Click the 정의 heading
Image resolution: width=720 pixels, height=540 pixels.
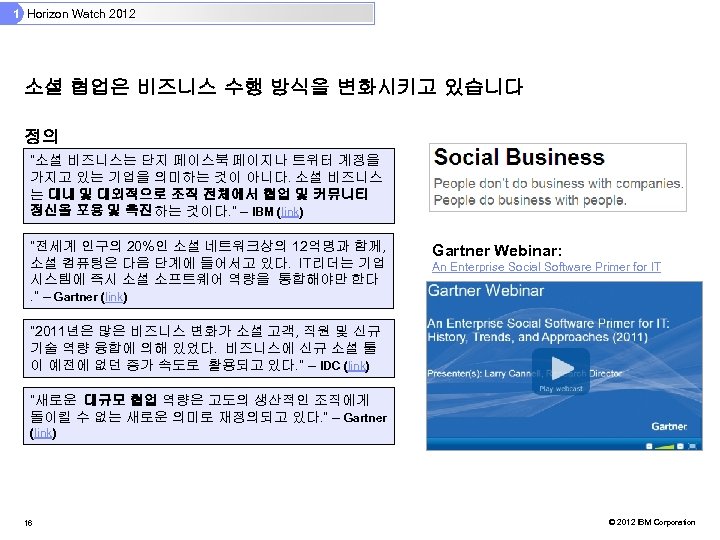pyautogui.click(x=41, y=136)
